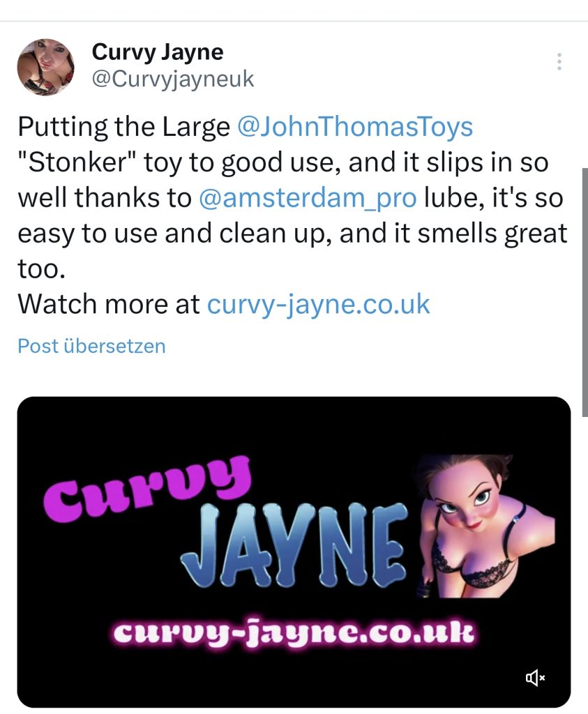The height and width of the screenshot is (714, 588).
Task: Click the "Curvy Jayne" display name
Action: click(x=158, y=52)
